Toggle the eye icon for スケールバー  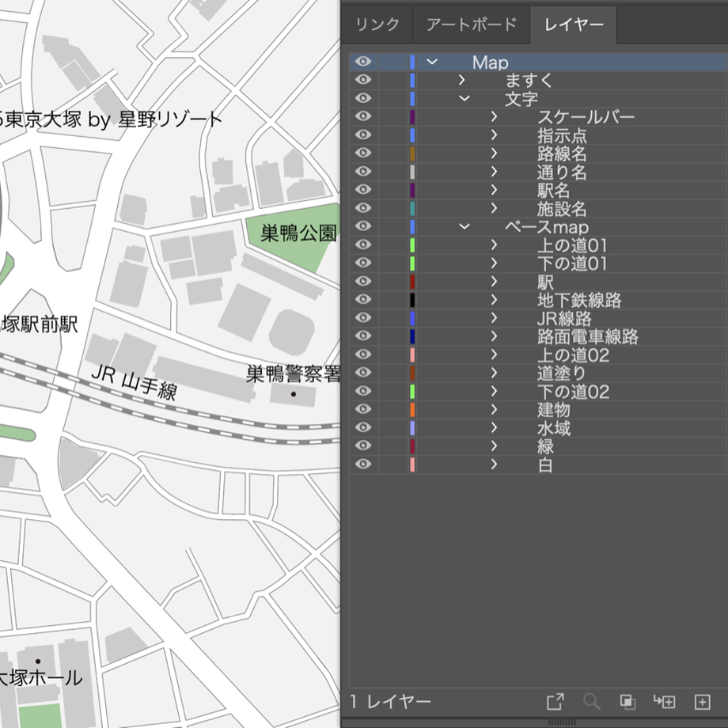[363, 116]
